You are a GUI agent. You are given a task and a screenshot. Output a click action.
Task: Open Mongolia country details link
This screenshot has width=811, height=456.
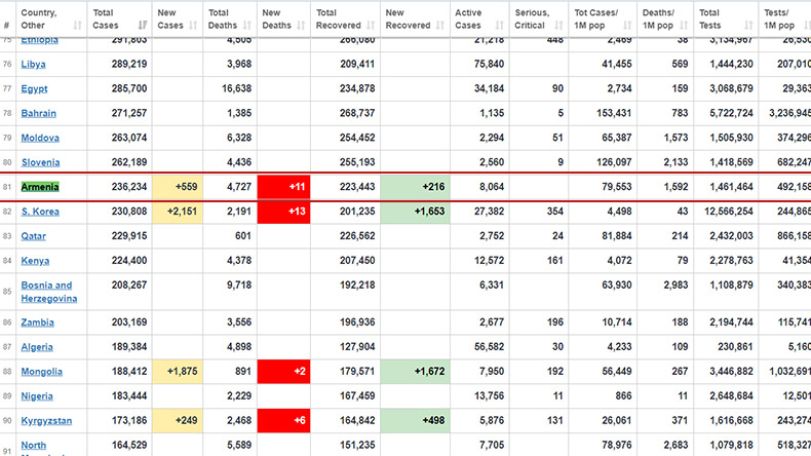41,372
